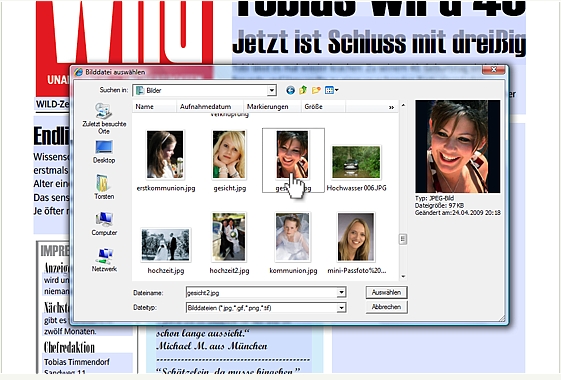Select Desktop in the places sidebar

point(104,152)
